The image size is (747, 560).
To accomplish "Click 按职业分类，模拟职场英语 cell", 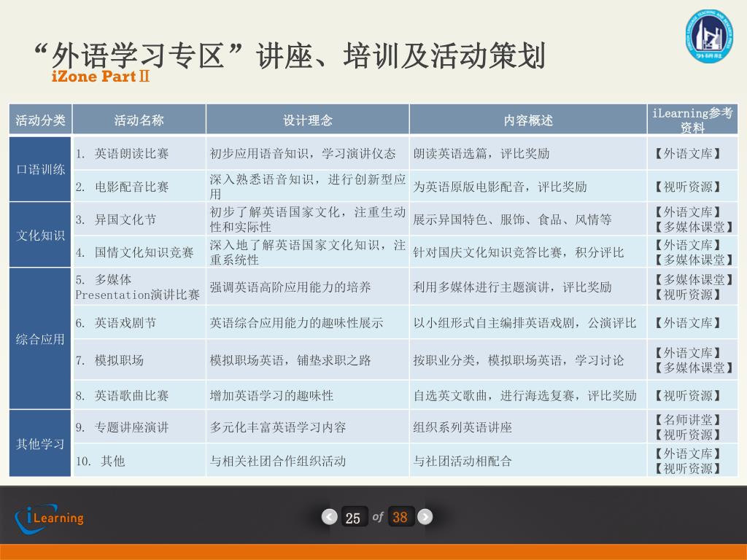I will (528, 359).
